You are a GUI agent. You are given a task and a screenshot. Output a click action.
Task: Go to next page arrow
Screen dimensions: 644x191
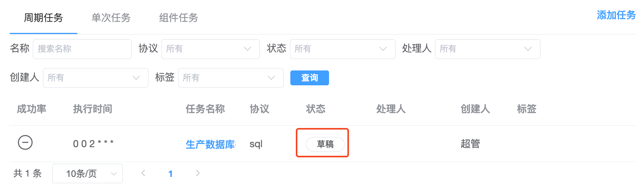click(198, 173)
